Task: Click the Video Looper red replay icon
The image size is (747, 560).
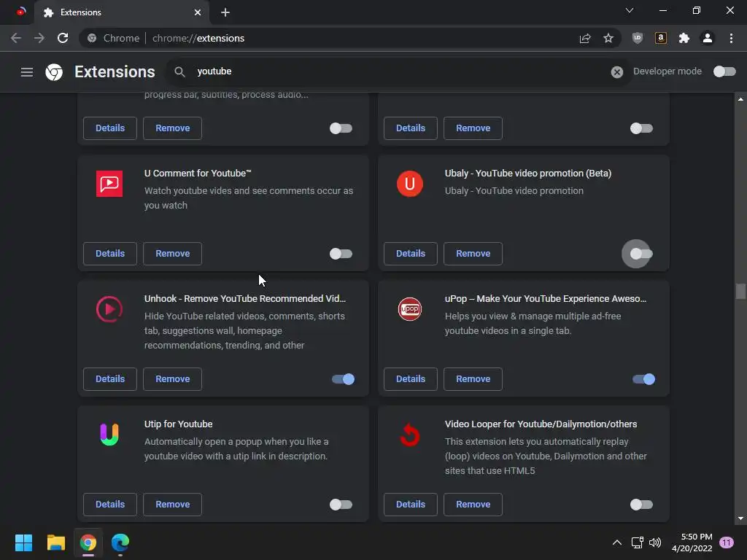Action: [x=410, y=435]
